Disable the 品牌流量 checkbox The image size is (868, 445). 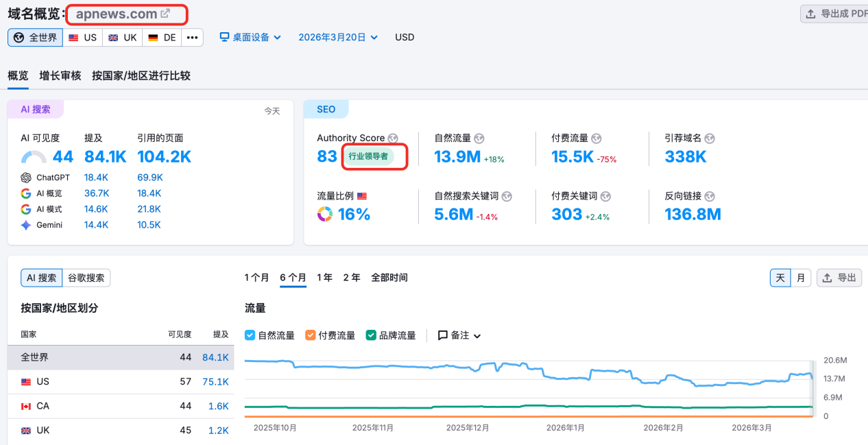(371, 335)
